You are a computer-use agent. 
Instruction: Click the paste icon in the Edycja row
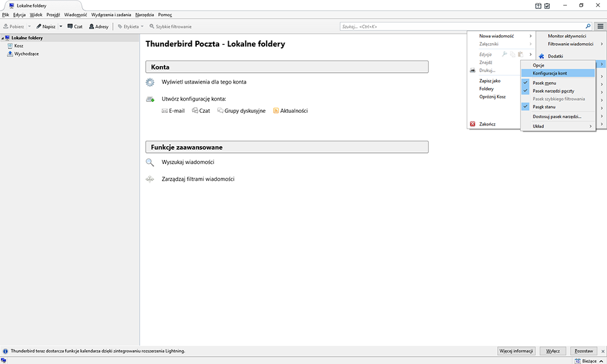point(521,54)
